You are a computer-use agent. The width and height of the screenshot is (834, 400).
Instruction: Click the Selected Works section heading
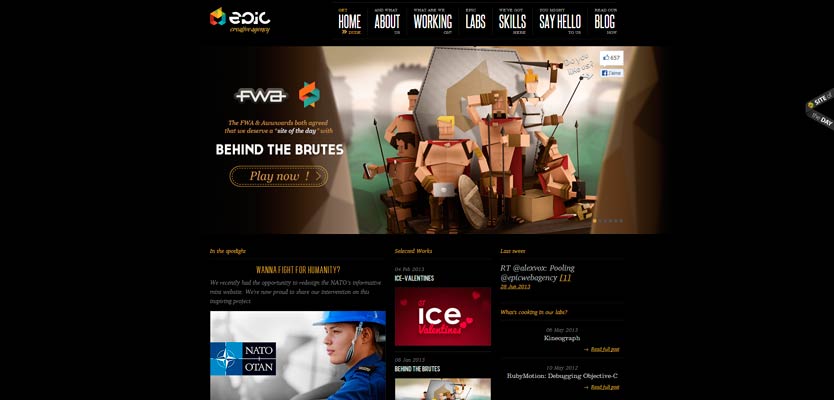413,251
